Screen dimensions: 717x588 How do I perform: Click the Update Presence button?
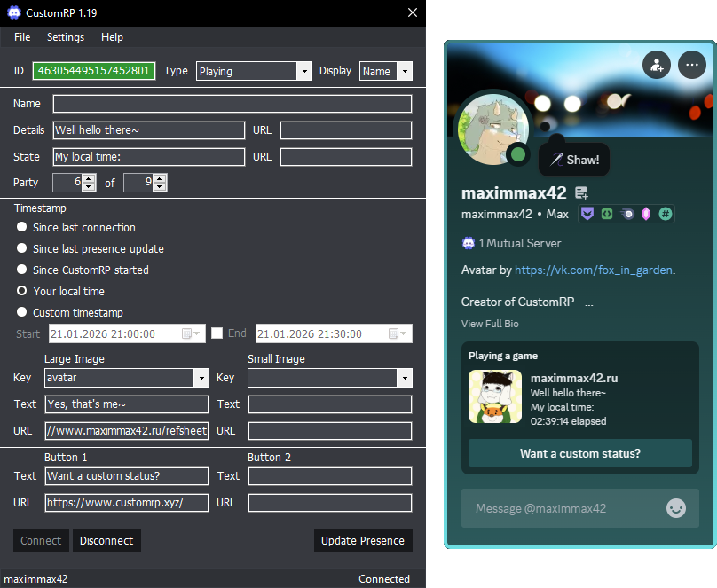click(363, 540)
